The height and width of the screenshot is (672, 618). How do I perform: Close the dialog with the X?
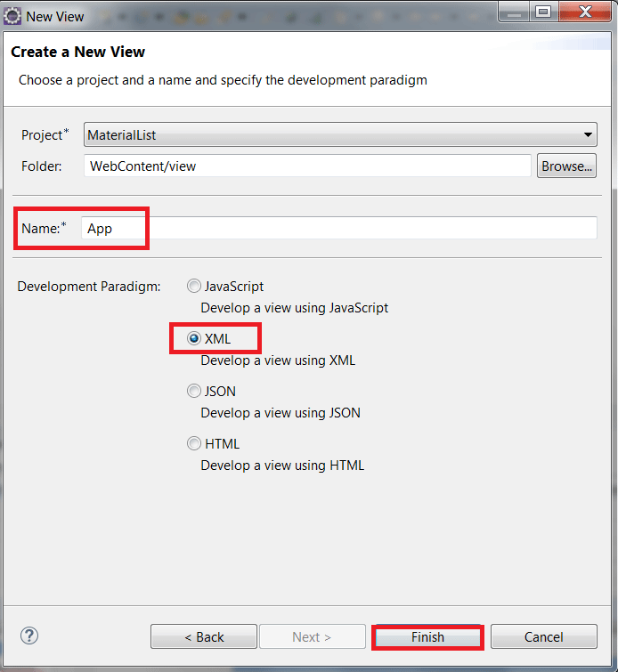coord(585,12)
